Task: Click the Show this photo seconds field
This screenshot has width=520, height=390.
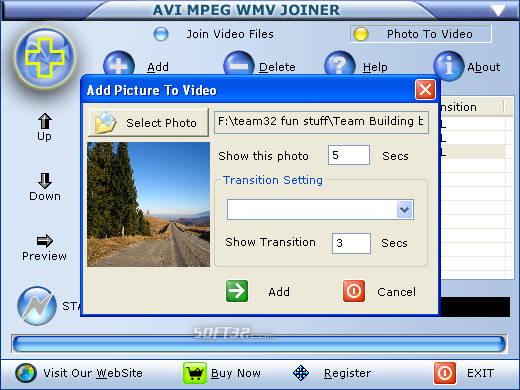Action: coord(349,155)
